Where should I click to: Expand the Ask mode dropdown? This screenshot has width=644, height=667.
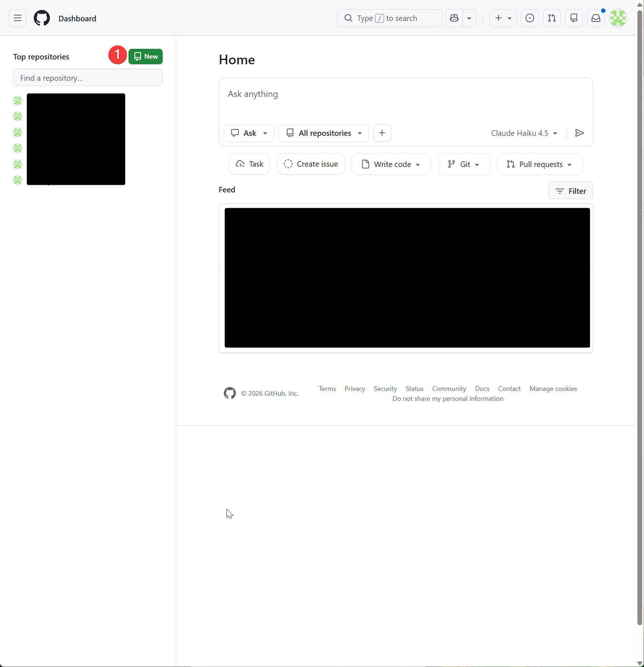click(x=249, y=133)
